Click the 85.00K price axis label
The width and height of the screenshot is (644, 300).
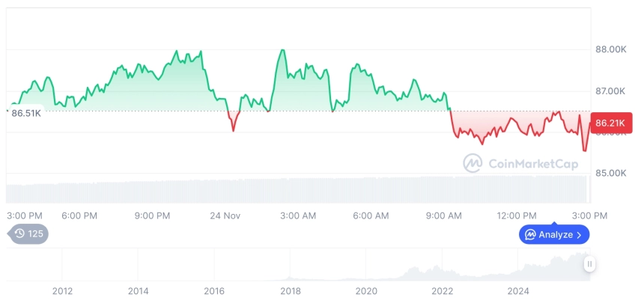pos(610,173)
